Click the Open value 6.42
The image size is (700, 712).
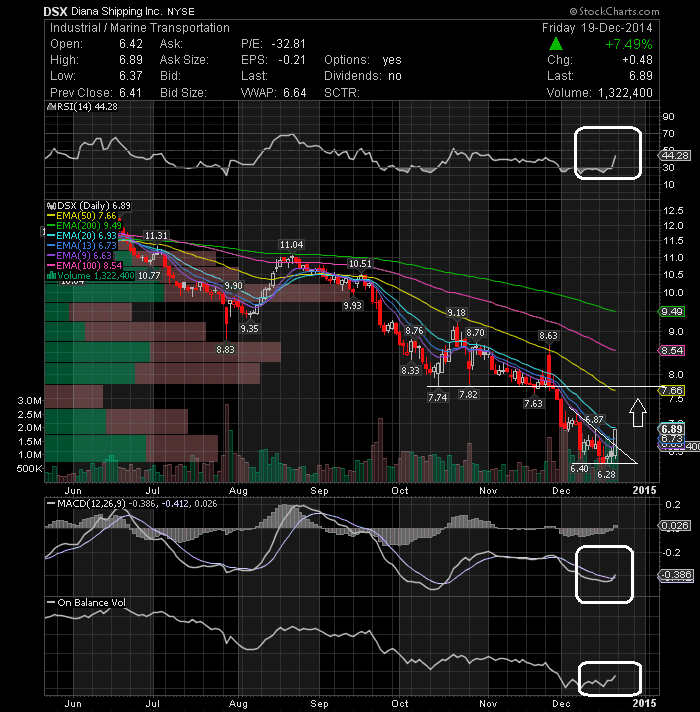coord(131,44)
